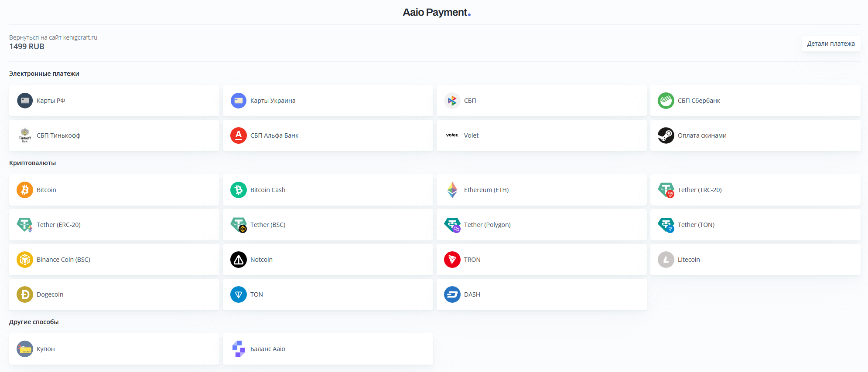Click the red TRON icon
The width and height of the screenshot is (868, 372).
pos(452,260)
